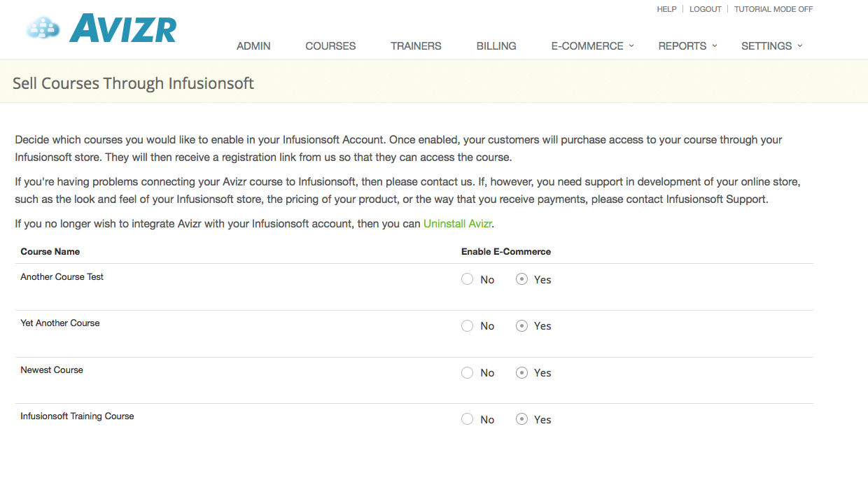868x485 pixels.
Task: Select Yes for Yet Another Course
Action: pos(521,326)
